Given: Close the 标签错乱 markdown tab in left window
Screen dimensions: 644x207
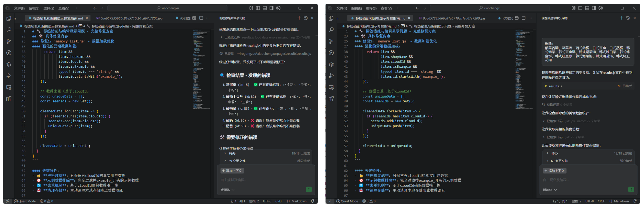Looking at the screenshot, I should pyautogui.click(x=87, y=18).
